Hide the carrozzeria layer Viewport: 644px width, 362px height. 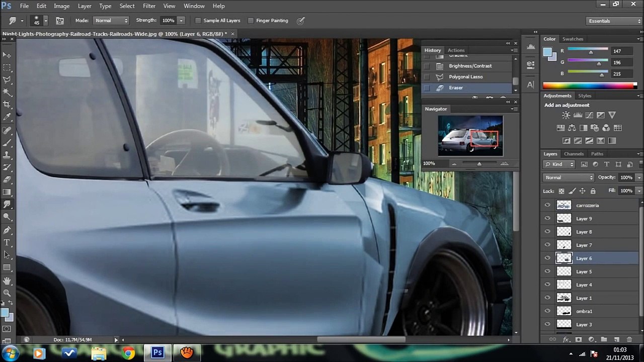click(547, 205)
